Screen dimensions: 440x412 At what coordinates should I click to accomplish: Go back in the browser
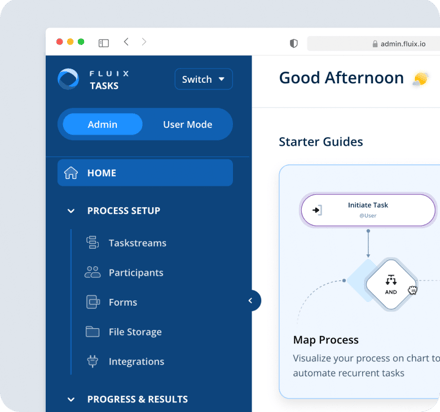click(126, 42)
